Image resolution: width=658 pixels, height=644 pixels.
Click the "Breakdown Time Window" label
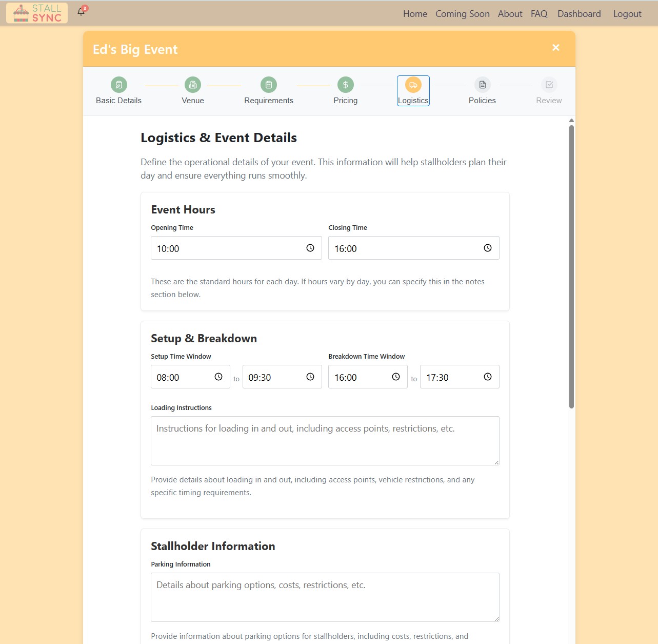point(367,356)
